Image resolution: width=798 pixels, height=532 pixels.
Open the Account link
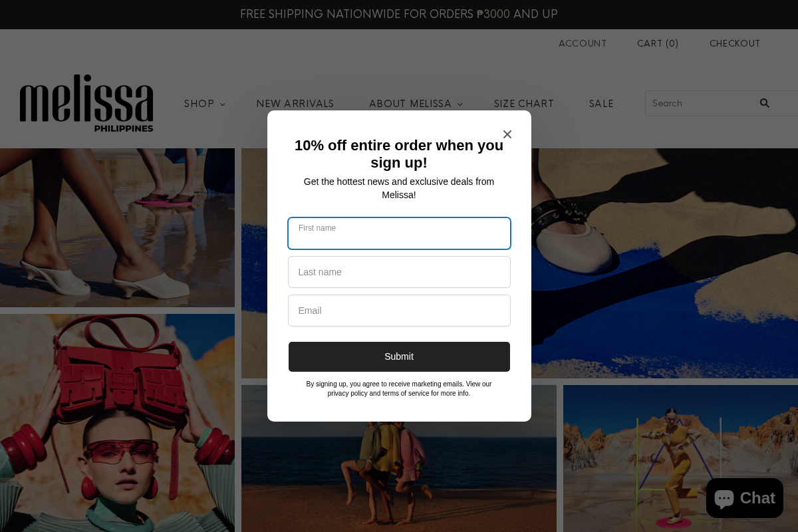(x=583, y=44)
